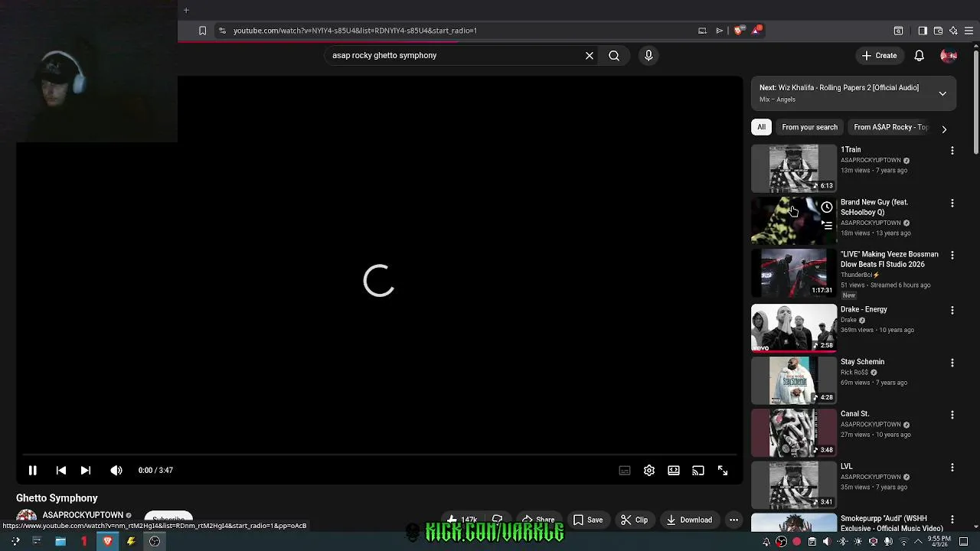Add Brand New Guy to queue
The image size is (980, 551).
click(827, 226)
